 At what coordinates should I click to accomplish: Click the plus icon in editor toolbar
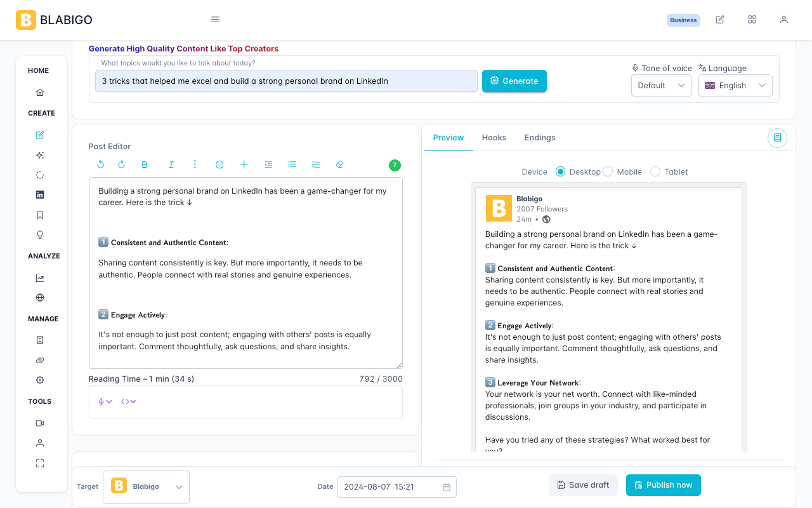(244, 164)
